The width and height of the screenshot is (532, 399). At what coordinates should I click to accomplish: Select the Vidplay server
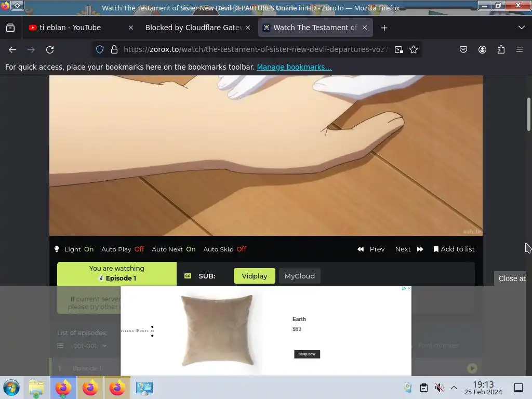(255, 276)
